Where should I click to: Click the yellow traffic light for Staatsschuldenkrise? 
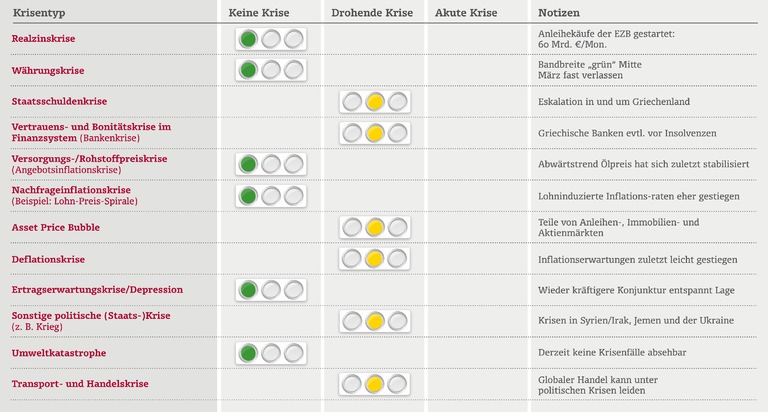point(375,101)
